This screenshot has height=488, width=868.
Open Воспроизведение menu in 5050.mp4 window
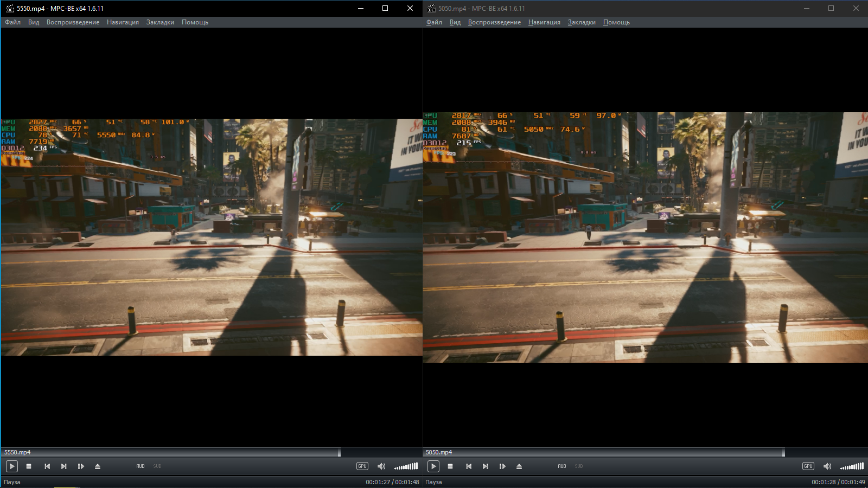[x=494, y=22]
